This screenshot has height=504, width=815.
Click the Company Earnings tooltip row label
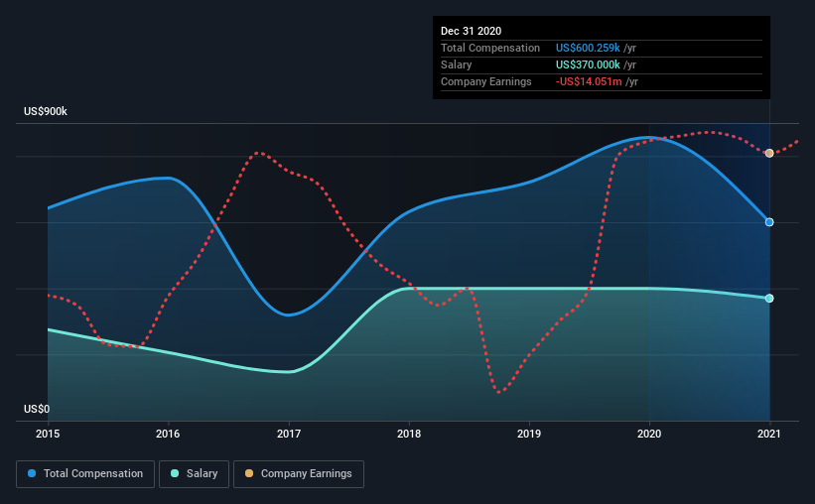(x=486, y=81)
